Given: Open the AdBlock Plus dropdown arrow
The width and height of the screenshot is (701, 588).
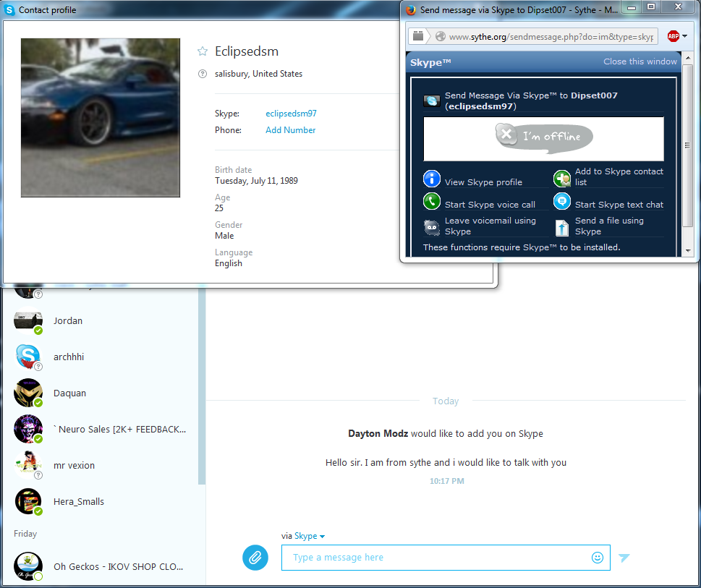Looking at the screenshot, I should tap(685, 36).
